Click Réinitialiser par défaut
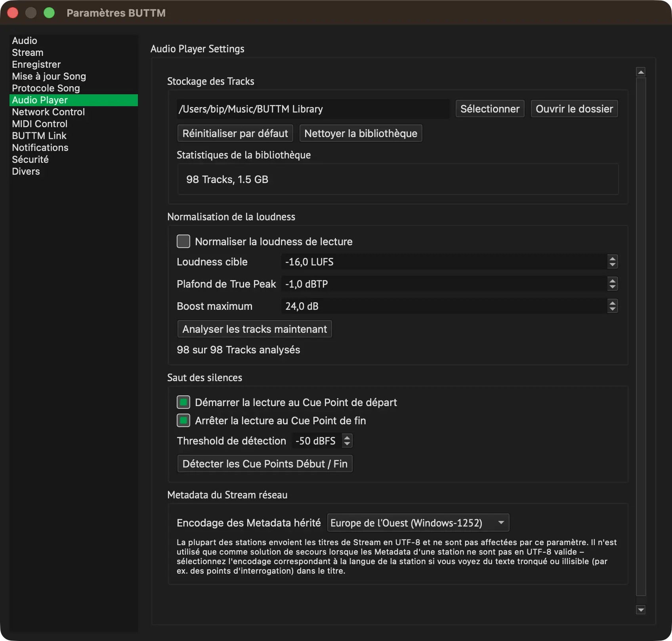The image size is (672, 641). 235,133
